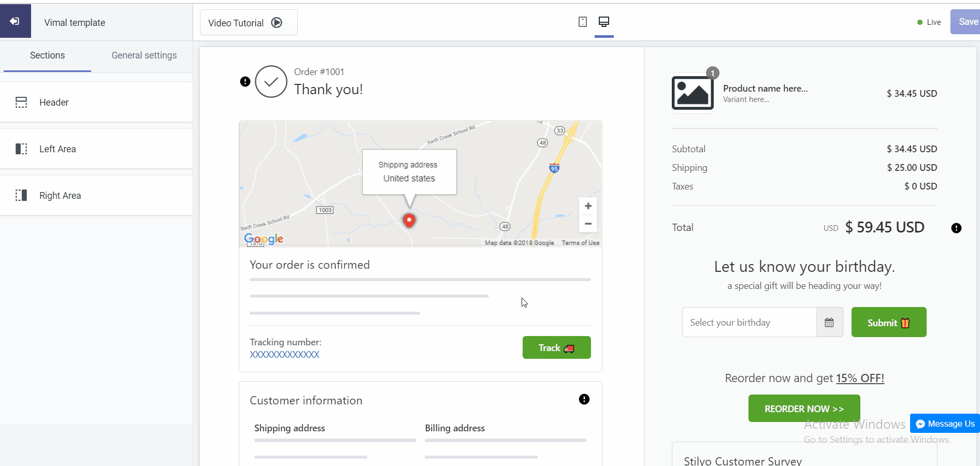The width and height of the screenshot is (980, 466).
Task: Play the Video Tutorial
Action: (x=249, y=23)
